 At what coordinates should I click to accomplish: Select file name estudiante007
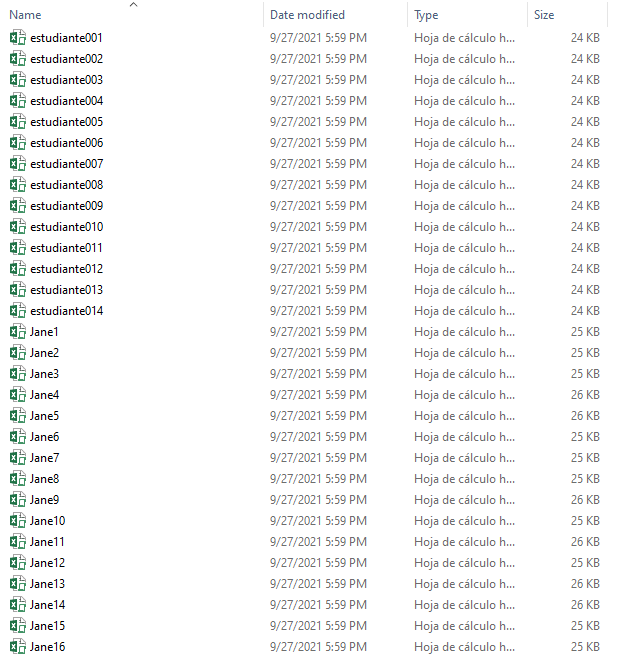tap(67, 164)
